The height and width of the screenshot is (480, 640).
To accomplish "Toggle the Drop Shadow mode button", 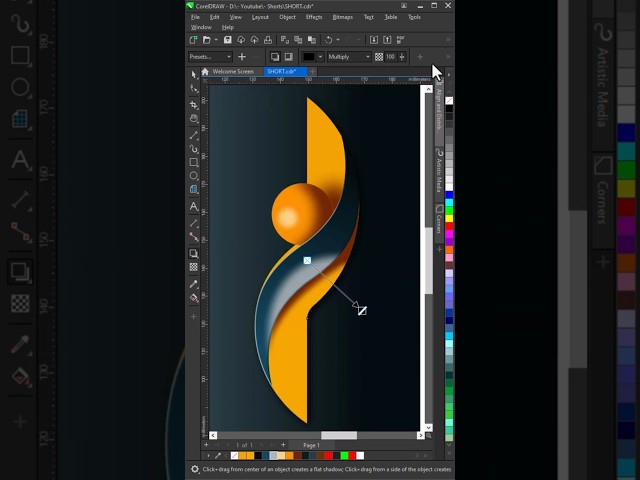I will click(x=275, y=57).
